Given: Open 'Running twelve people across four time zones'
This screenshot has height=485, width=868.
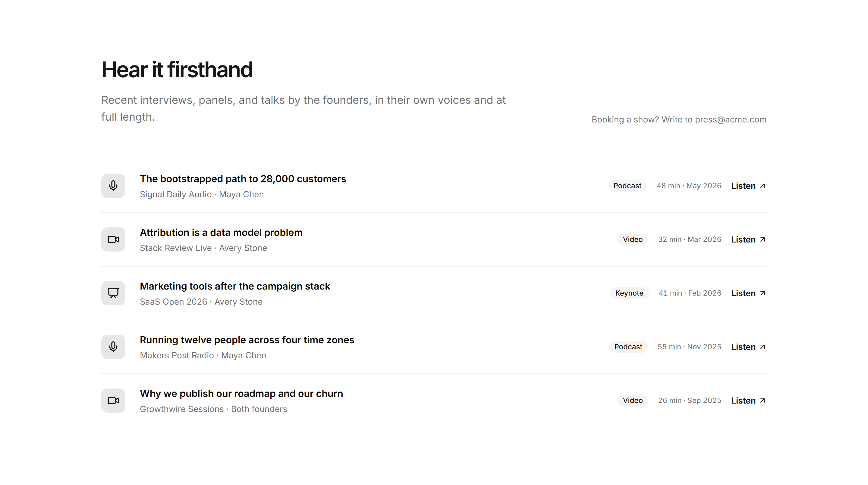Looking at the screenshot, I should tap(247, 339).
